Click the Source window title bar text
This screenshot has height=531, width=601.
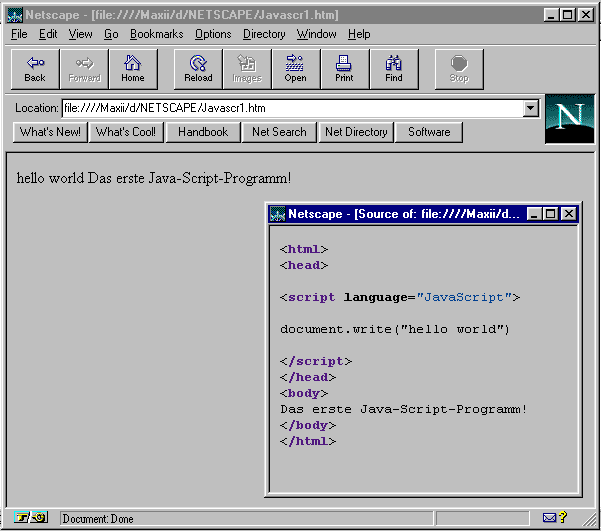coord(404,214)
